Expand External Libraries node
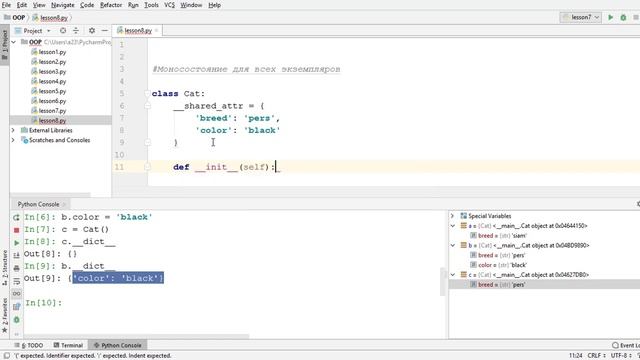Screen dimensions: 640x360 (x=13, y=130)
